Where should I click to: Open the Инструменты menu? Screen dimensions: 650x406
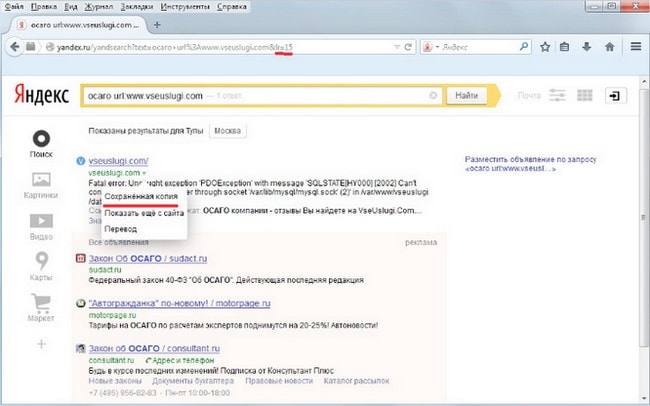(185, 7)
